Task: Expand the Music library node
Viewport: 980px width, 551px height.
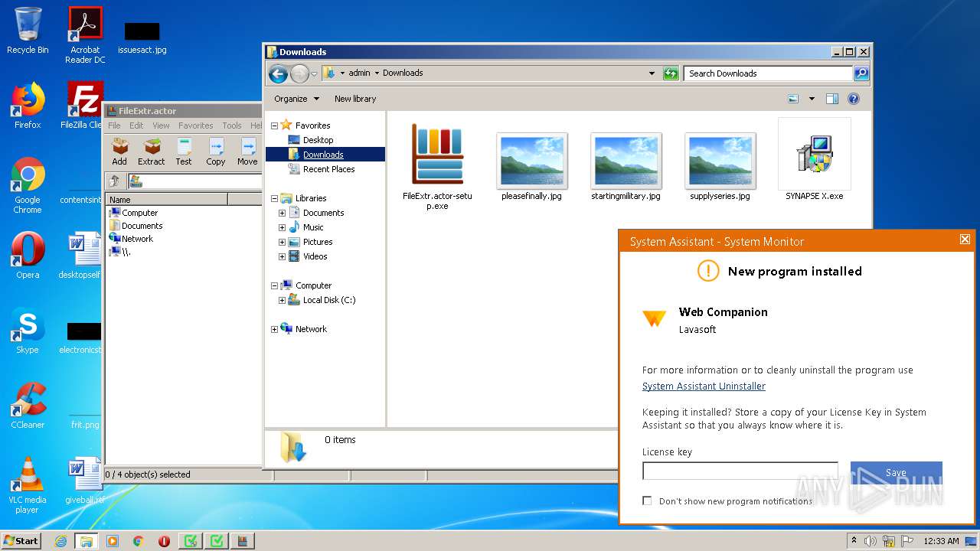Action: 282,227
